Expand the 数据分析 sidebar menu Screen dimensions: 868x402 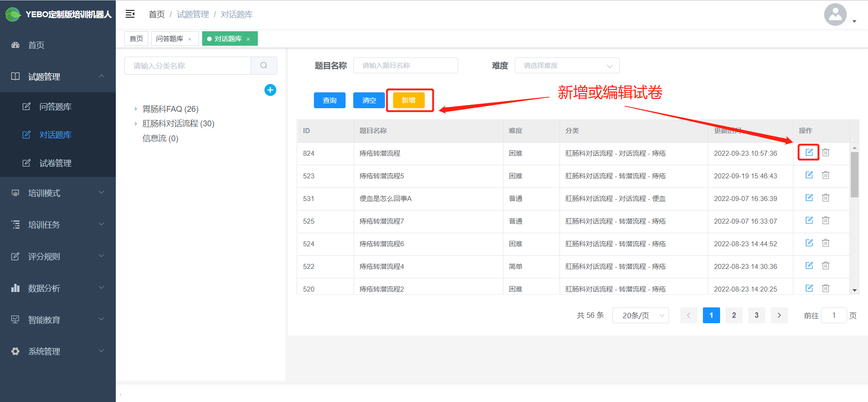pyautogui.click(x=58, y=288)
